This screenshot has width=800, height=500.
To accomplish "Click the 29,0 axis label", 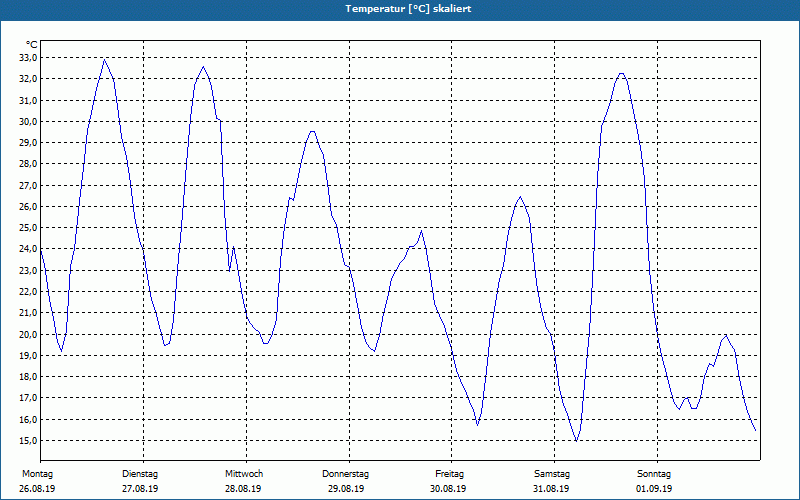I will pos(28,143).
